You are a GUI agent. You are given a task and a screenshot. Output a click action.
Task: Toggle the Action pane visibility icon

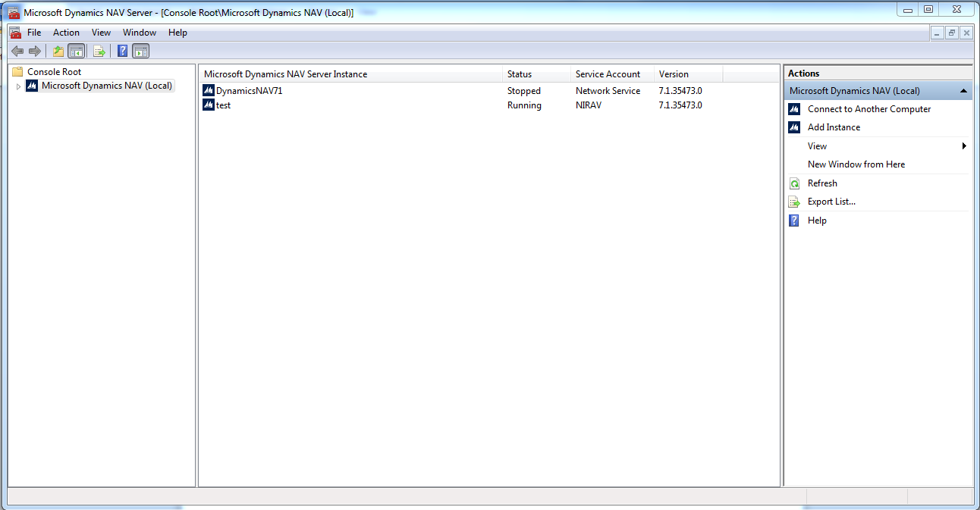tap(141, 51)
